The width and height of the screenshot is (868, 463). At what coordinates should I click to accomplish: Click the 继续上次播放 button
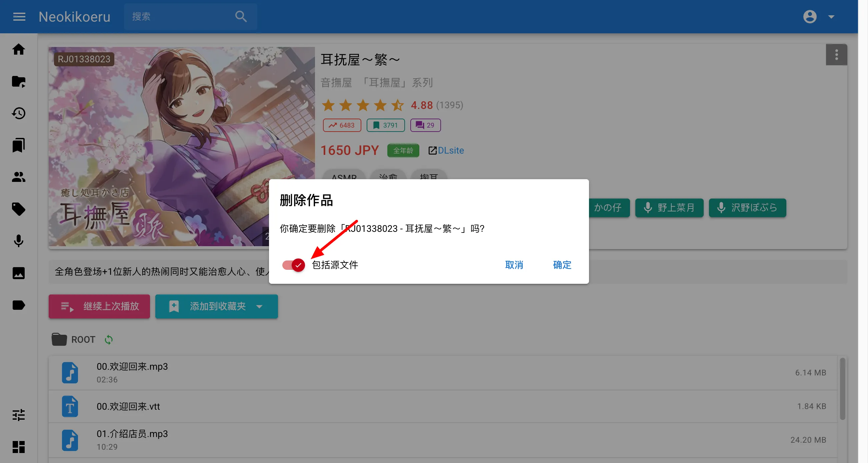pos(99,306)
